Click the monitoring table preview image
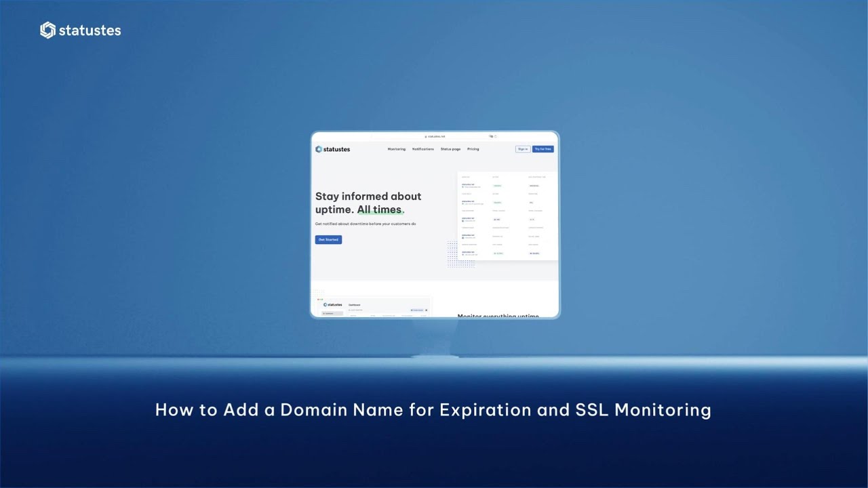 (x=507, y=216)
